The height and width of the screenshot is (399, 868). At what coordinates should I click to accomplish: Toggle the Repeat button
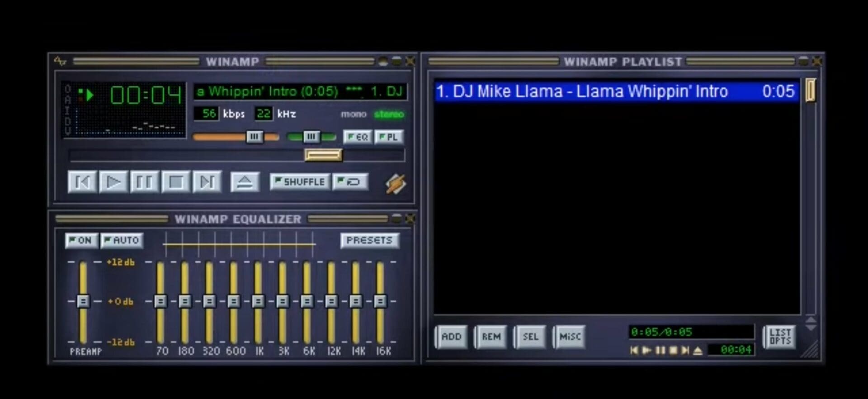(x=350, y=182)
